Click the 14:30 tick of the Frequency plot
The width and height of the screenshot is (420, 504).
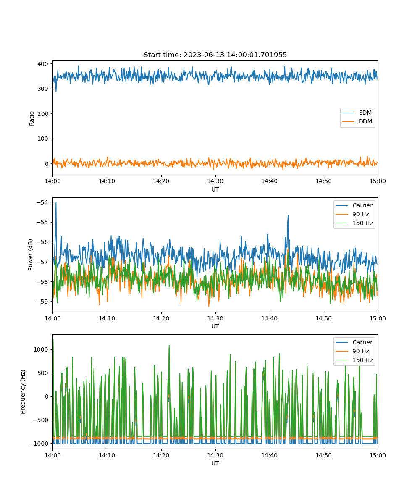click(x=215, y=455)
